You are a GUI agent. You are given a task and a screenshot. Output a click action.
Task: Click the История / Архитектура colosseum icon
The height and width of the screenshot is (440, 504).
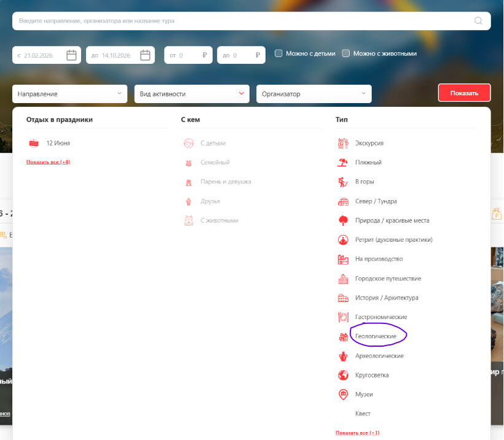(x=343, y=298)
